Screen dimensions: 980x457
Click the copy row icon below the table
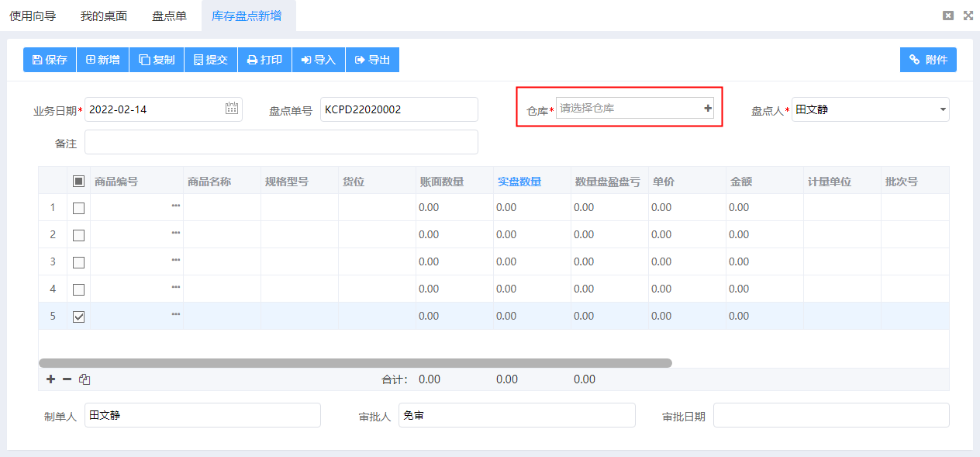85,379
